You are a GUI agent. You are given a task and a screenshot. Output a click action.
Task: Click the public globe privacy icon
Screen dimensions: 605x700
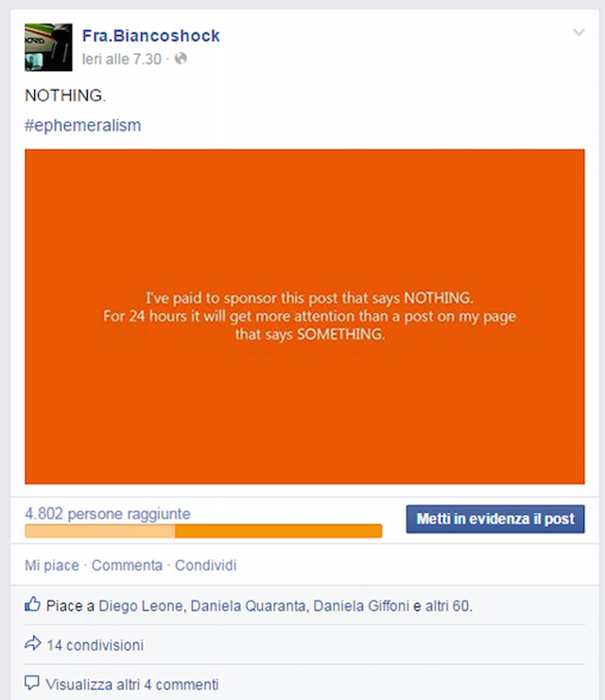[181, 59]
